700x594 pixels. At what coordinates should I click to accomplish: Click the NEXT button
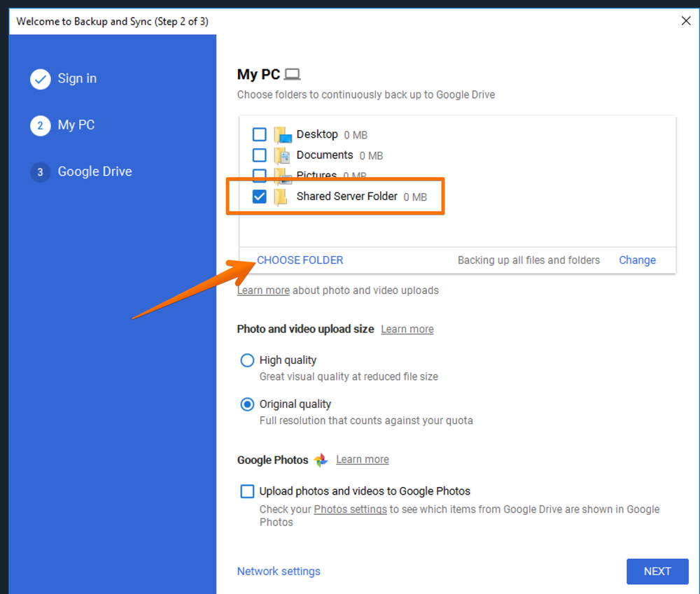657,571
